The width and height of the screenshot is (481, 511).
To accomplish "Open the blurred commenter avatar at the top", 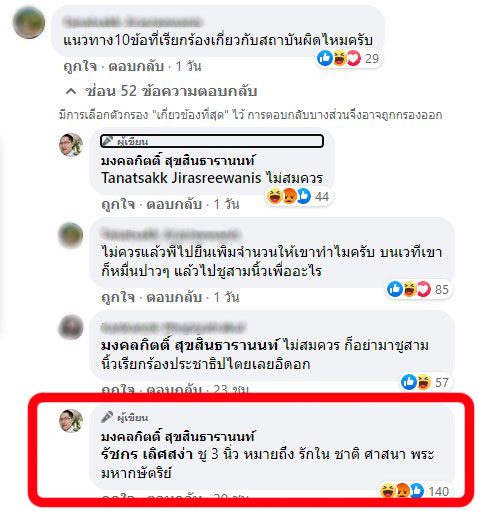I will click(29, 23).
